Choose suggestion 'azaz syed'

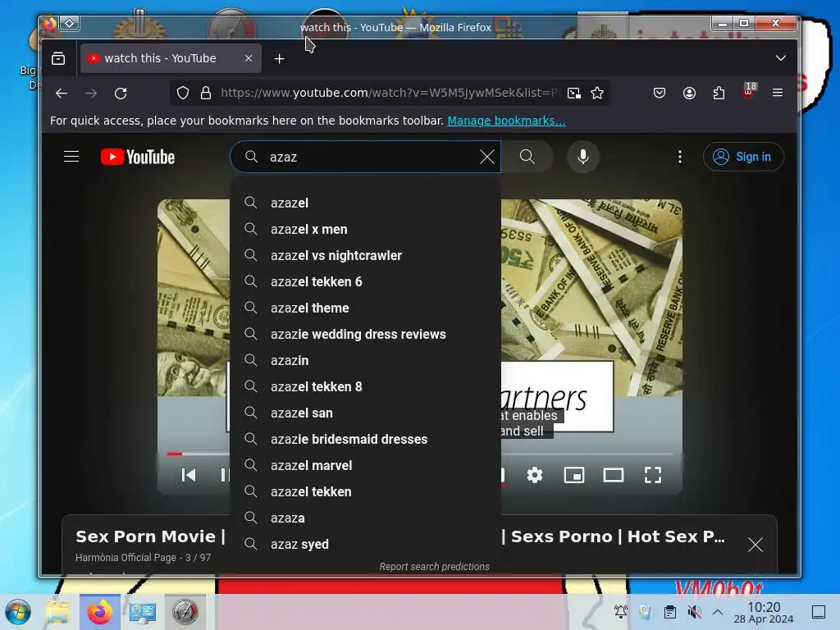[x=365, y=545]
